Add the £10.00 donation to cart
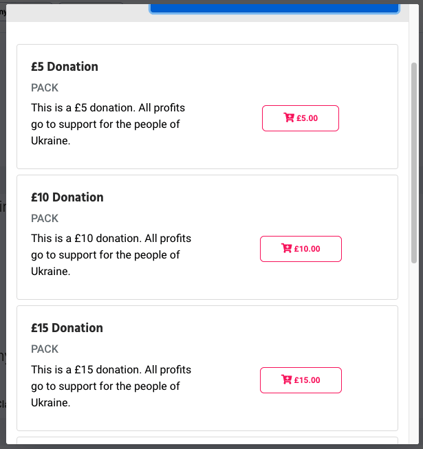 301,249
